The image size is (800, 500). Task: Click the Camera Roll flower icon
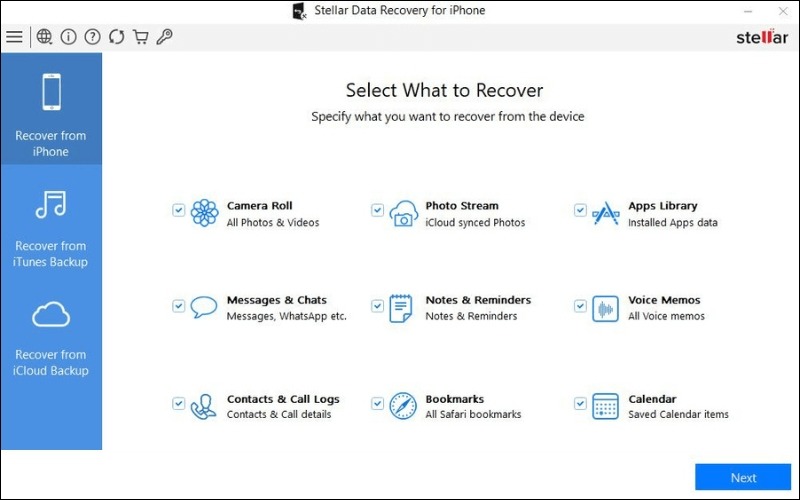click(205, 213)
